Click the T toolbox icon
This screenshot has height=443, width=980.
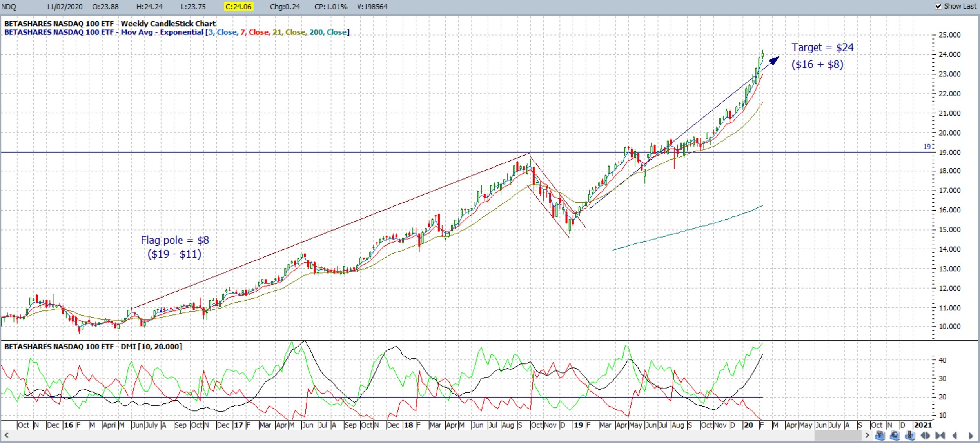click(x=880, y=435)
